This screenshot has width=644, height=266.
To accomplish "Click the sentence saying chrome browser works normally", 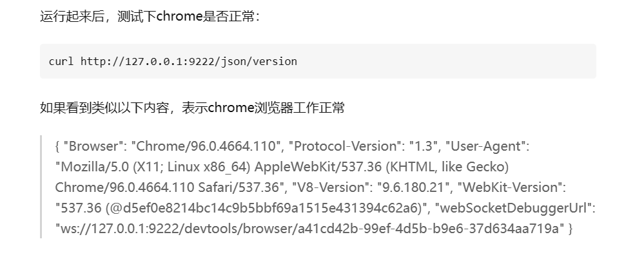I will pos(192,108).
